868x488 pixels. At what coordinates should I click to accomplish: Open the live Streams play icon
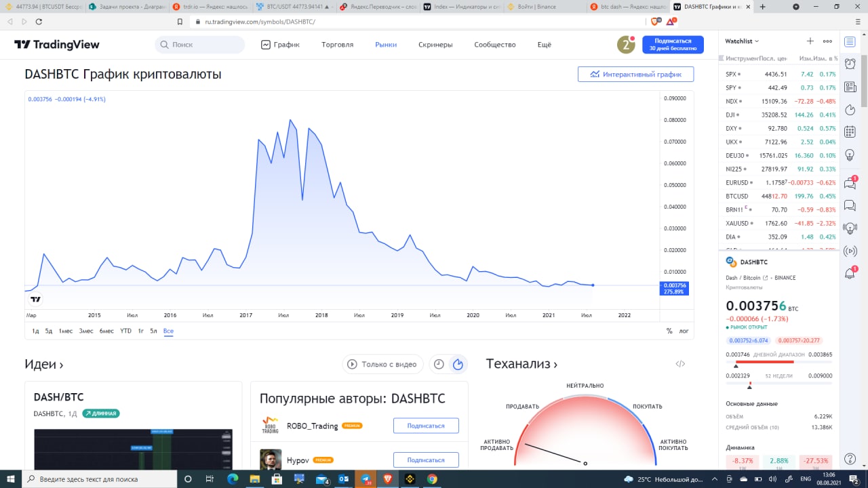pos(850,251)
